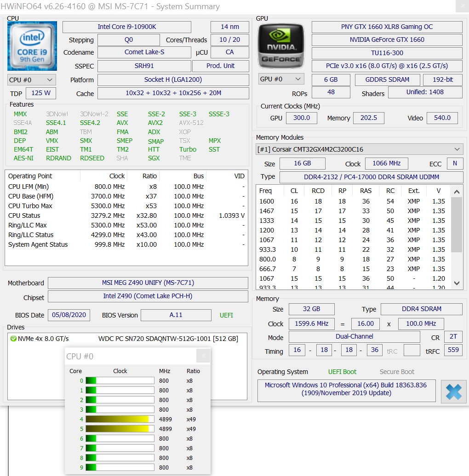Click the NVIDIA GeForce GTX 1660 field
The image size is (469, 476).
(x=387, y=40)
